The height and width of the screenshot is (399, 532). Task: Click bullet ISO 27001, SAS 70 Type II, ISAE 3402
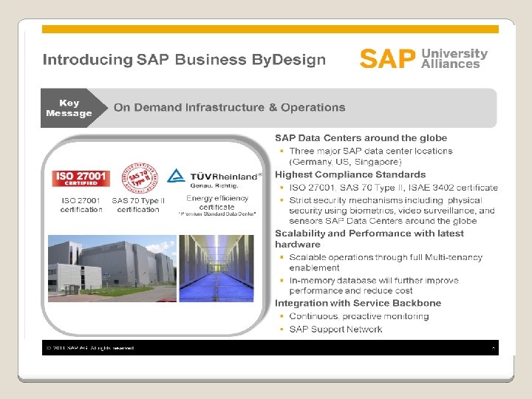click(x=394, y=188)
